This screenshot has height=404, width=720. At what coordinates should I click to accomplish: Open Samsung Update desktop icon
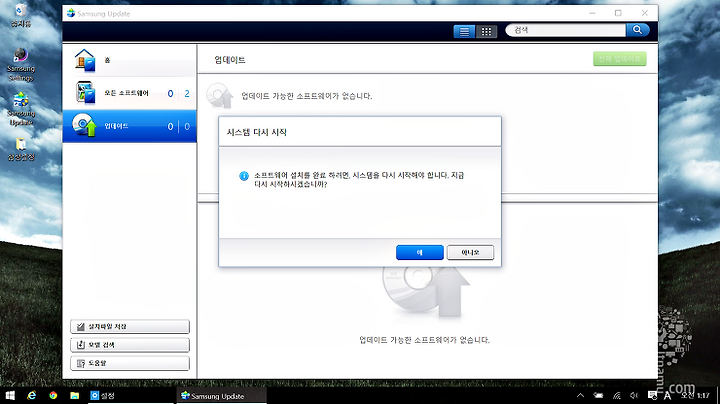click(21, 109)
